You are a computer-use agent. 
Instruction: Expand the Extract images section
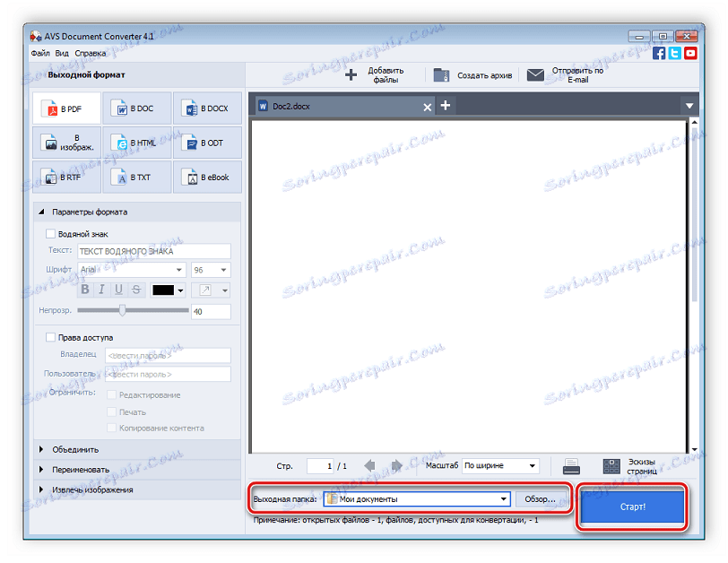coord(41,489)
